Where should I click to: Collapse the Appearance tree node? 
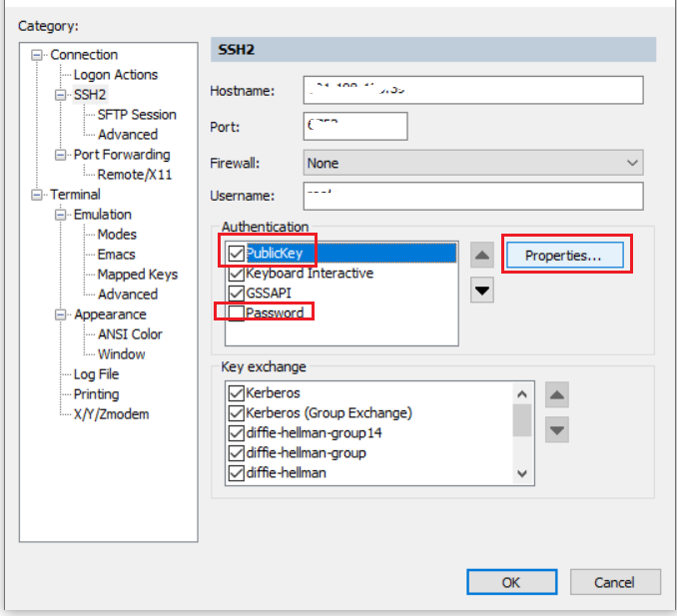point(61,314)
